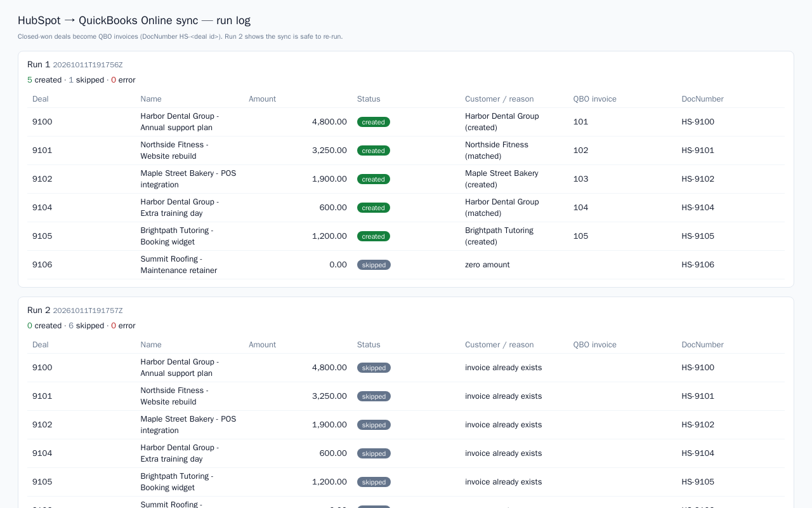Click the Run 1 QBO invoice column header
This screenshot has width=812, height=508.
coord(595,99)
